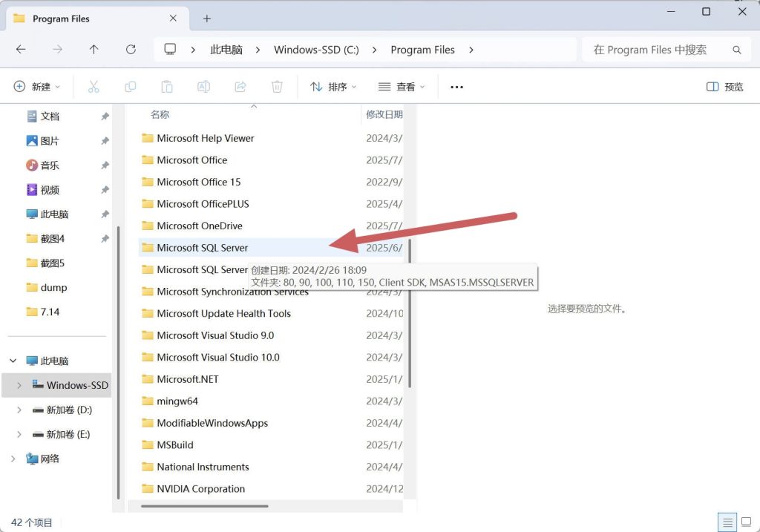The height and width of the screenshot is (532, 760).
Task: Click the Paste clipboard icon
Action: click(x=167, y=87)
